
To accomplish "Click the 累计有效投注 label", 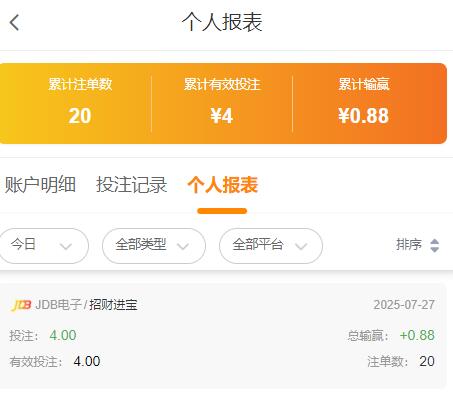I will [222, 84].
